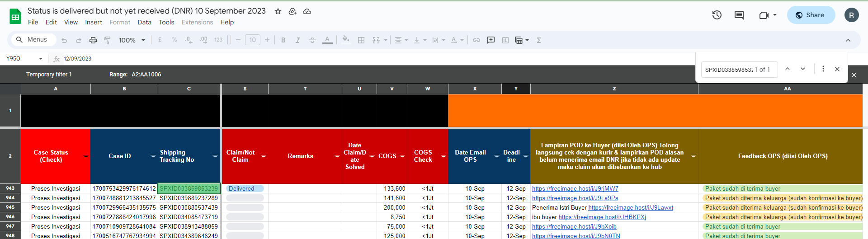The image size is (868, 239).
Task: Star this spreadsheet
Action: coord(278,11)
